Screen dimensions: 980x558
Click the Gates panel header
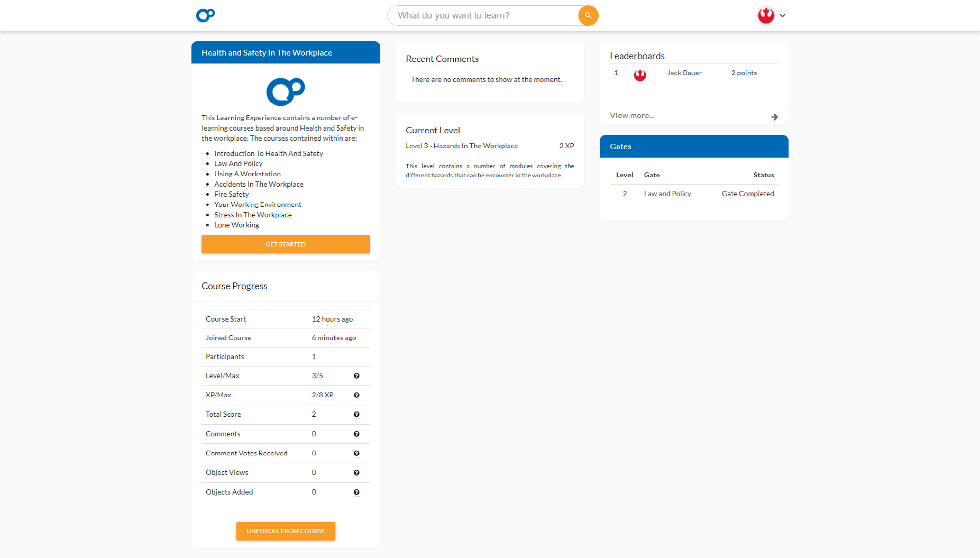pyautogui.click(x=693, y=147)
